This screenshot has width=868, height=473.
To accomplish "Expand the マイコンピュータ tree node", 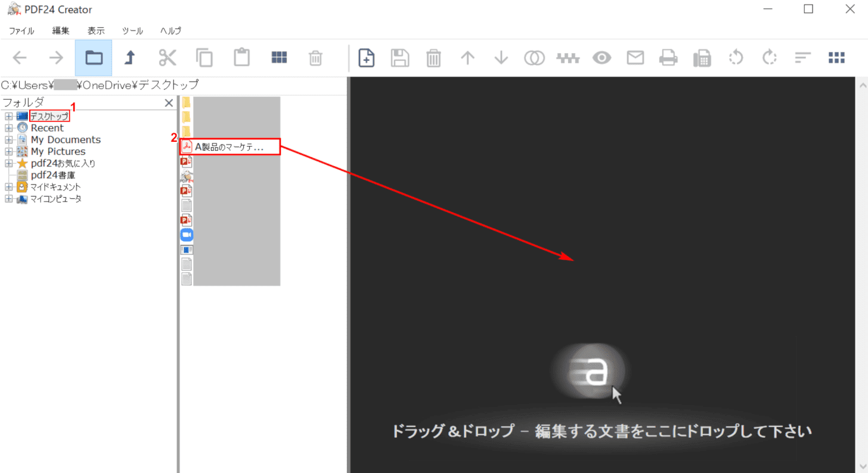I will (x=9, y=199).
